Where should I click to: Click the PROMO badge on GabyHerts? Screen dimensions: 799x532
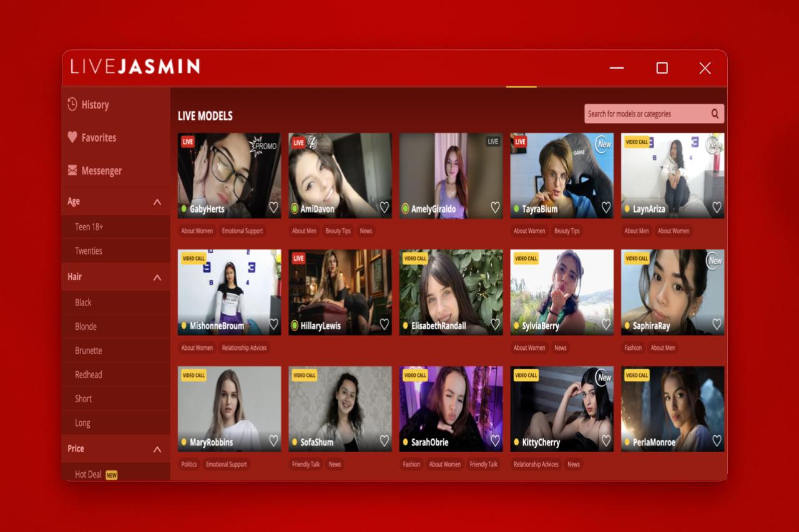[264, 146]
